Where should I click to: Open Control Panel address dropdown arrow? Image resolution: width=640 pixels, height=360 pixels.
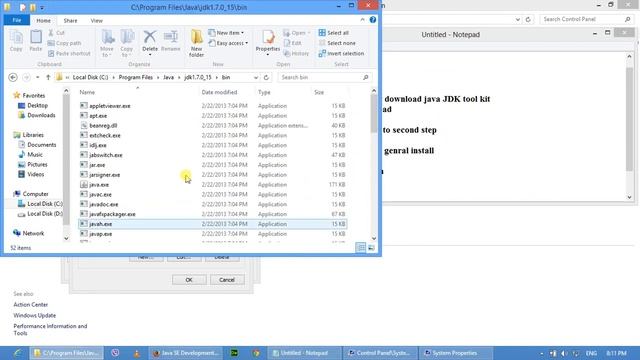pyautogui.click(x=518, y=19)
